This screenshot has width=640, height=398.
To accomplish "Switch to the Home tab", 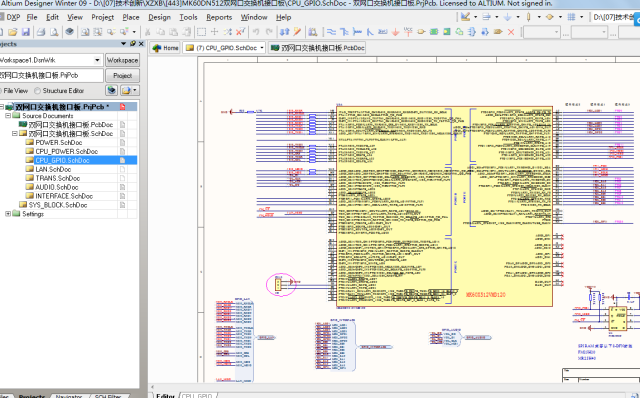I will point(165,48).
